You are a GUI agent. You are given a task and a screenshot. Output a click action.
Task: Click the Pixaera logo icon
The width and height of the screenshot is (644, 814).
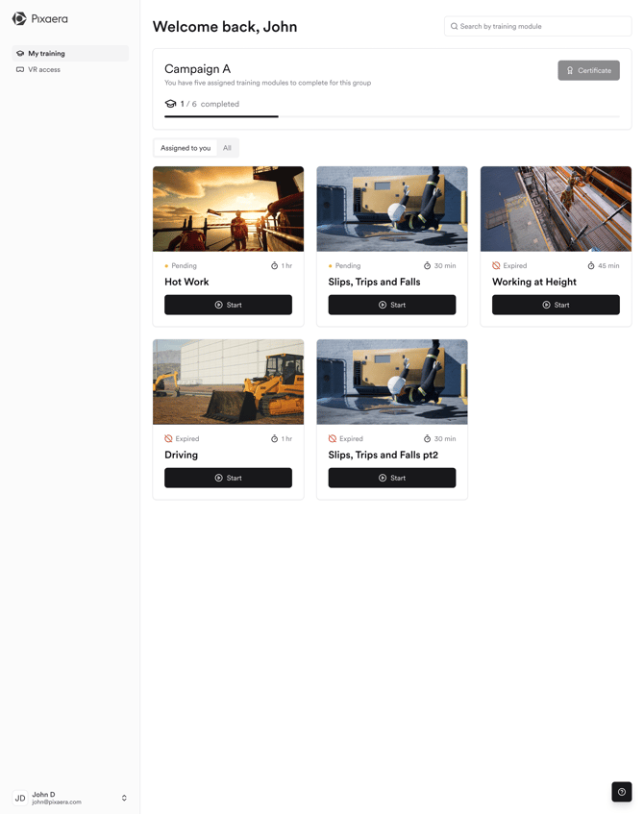click(x=19, y=18)
